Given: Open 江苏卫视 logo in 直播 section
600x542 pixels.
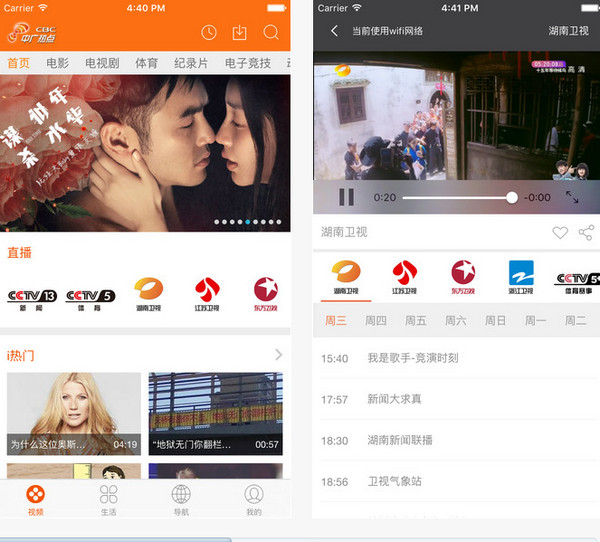Looking at the screenshot, I should point(207,294).
